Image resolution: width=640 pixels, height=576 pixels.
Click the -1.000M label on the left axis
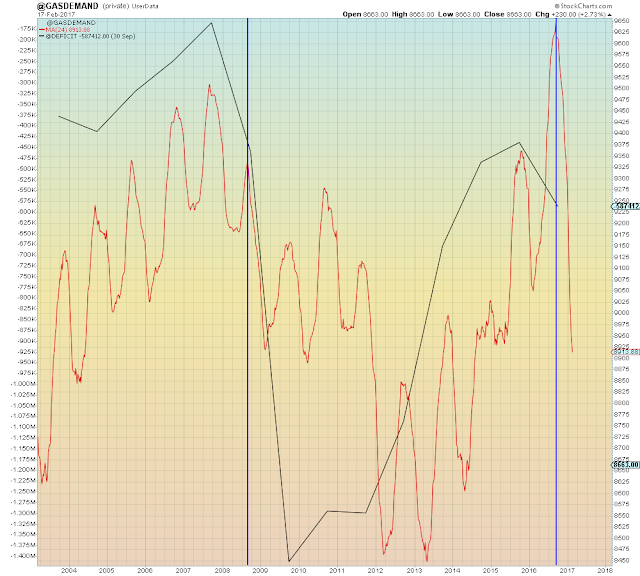24,384
